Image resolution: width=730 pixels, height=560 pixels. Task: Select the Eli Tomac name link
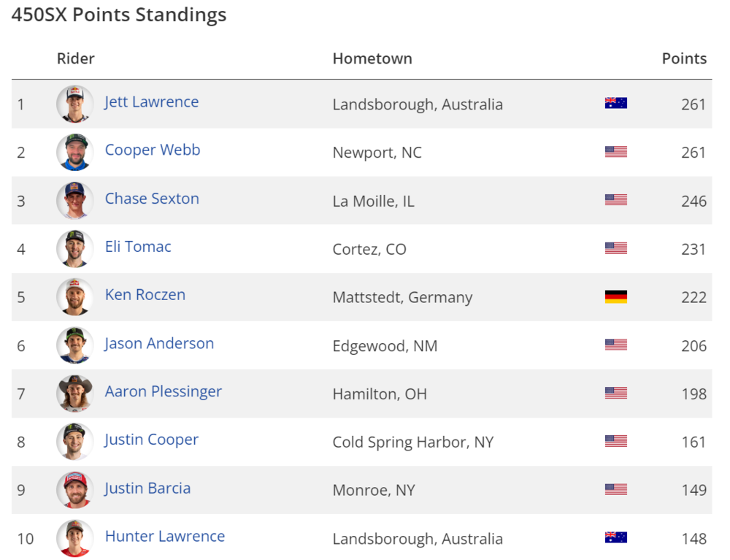(138, 246)
